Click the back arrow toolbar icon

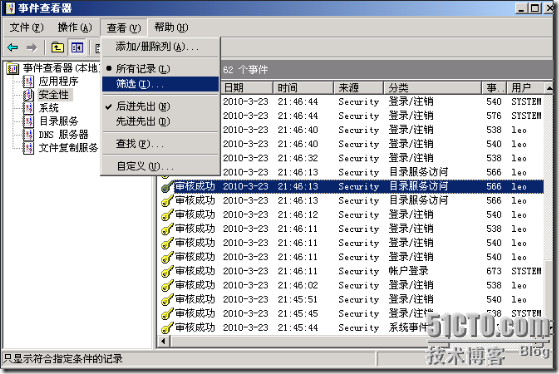tap(13, 47)
